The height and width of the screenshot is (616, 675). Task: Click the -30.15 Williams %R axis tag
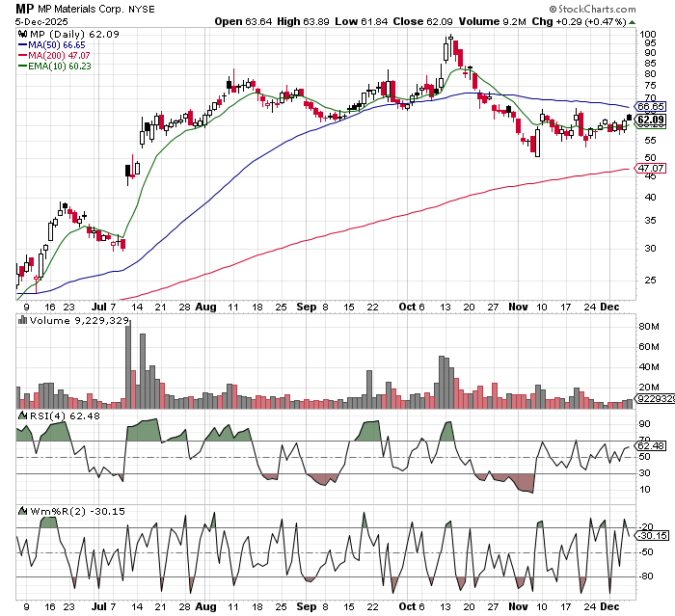click(x=652, y=535)
